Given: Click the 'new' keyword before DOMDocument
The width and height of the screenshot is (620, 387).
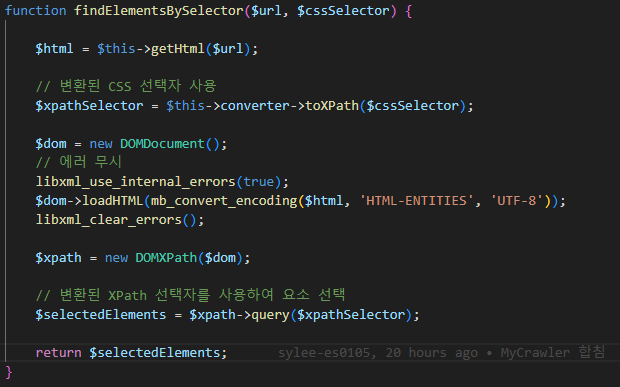Looking at the screenshot, I should tap(101, 143).
